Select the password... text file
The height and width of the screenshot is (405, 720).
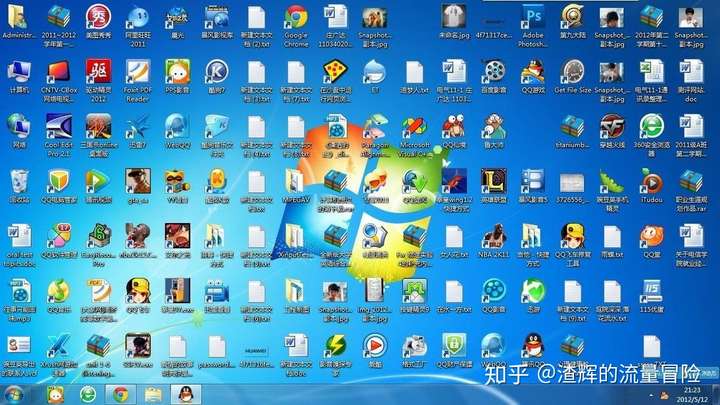point(217,347)
